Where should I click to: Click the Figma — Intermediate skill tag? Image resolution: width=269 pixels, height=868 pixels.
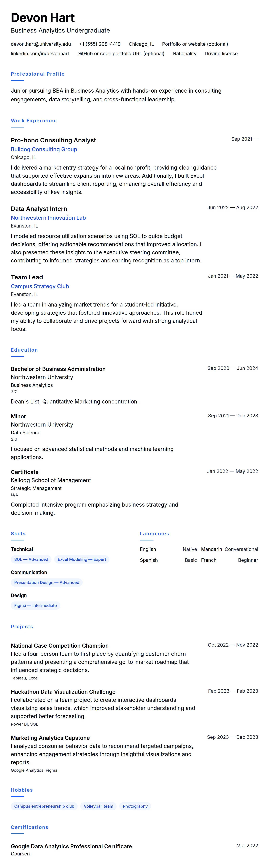pos(35,606)
